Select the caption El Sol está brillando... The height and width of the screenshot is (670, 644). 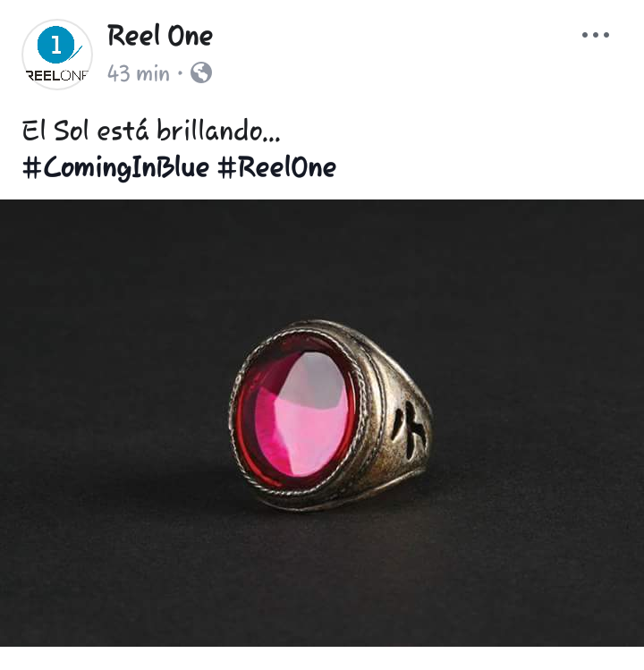pyautogui.click(x=151, y=130)
